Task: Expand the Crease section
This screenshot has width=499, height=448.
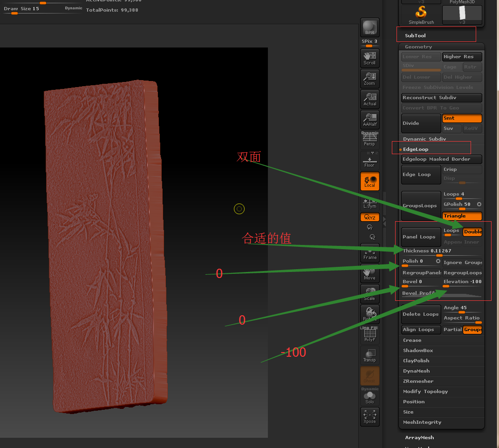Action: 412,340
